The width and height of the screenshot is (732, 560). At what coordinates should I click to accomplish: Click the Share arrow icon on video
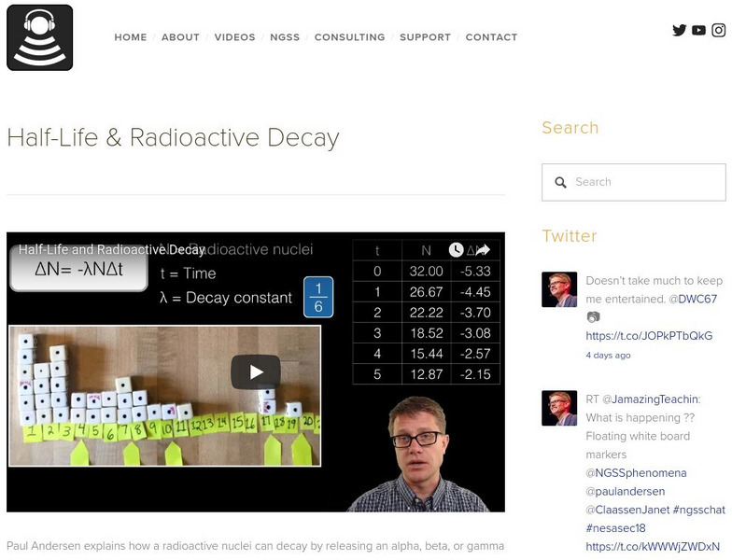pyautogui.click(x=482, y=250)
